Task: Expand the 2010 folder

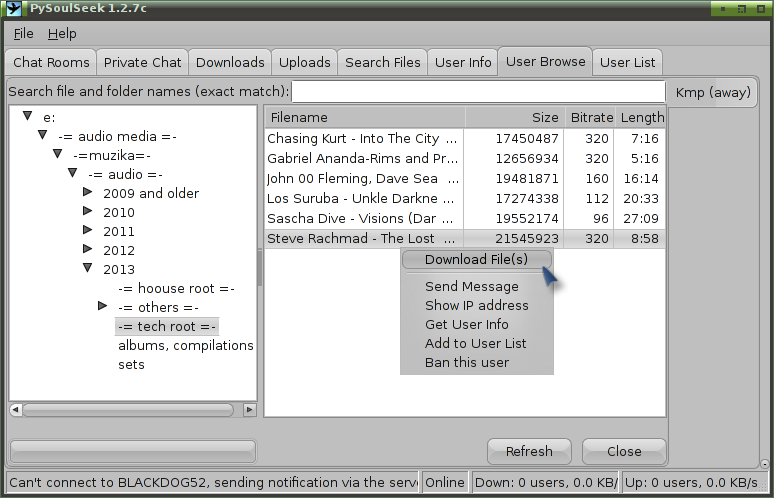Action: click(x=87, y=211)
